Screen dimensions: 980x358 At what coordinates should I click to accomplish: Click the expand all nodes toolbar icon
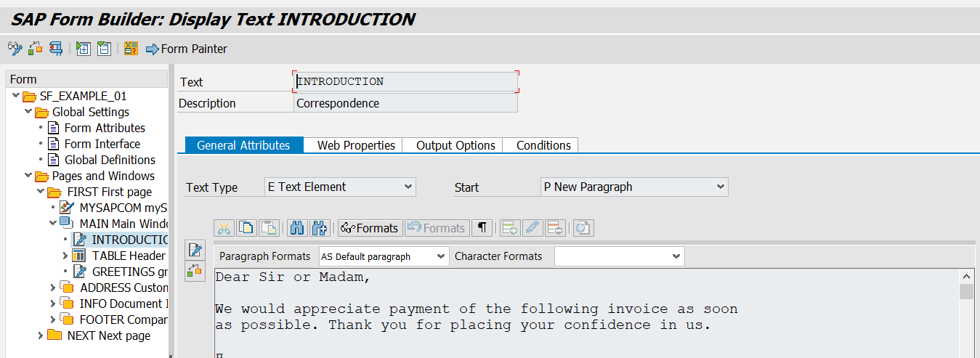[84, 49]
